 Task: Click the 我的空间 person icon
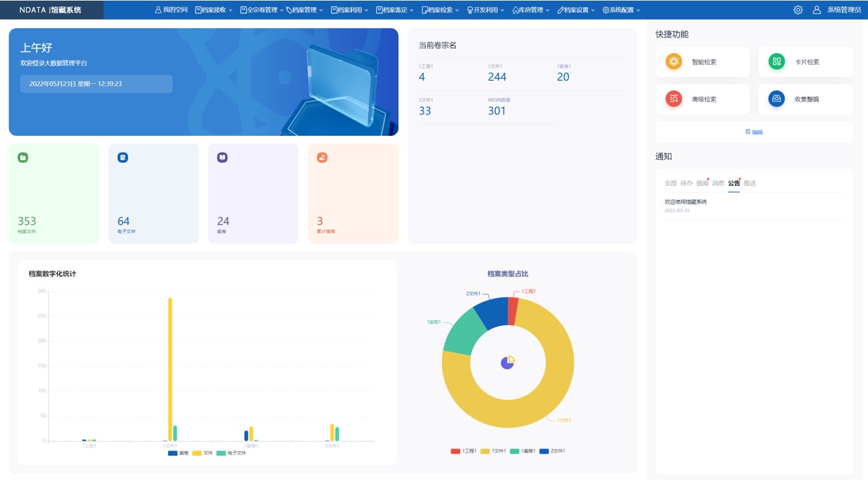158,10
